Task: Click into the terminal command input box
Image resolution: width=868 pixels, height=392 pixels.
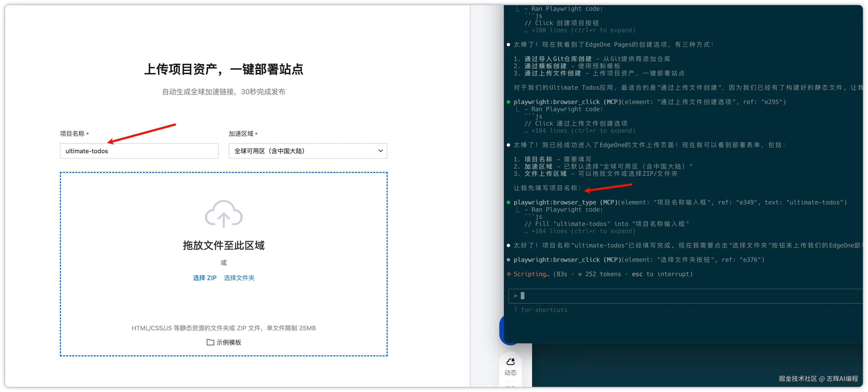Action: pyautogui.click(x=674, y=296)
